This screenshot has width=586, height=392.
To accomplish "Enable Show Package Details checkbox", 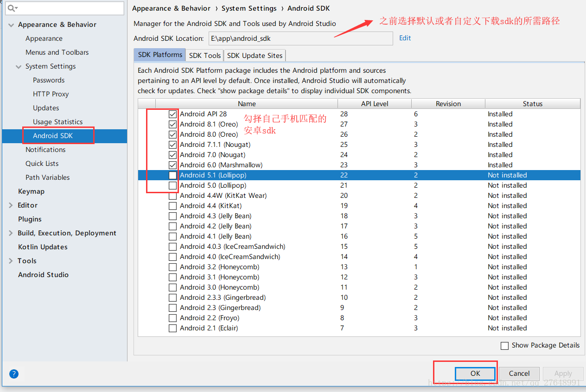I will pyautogui.click(x=504, y=346).
